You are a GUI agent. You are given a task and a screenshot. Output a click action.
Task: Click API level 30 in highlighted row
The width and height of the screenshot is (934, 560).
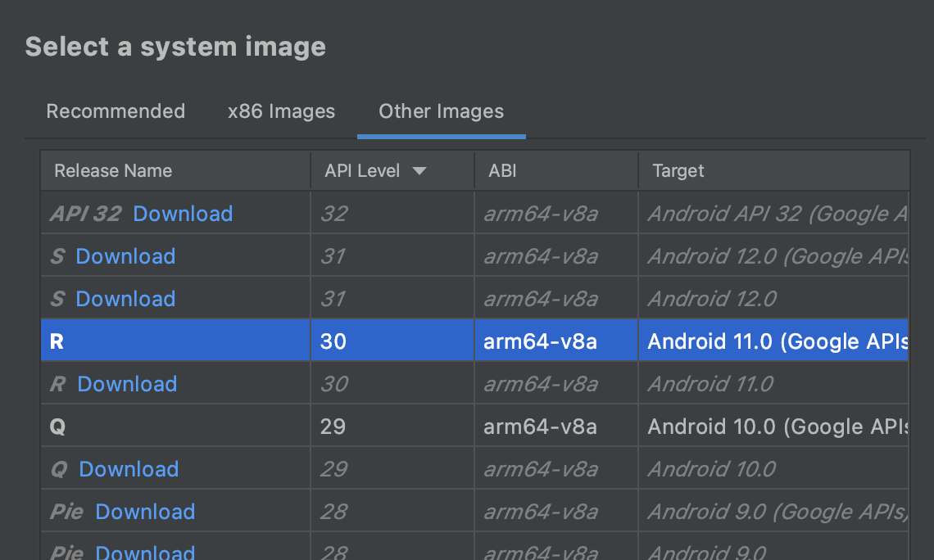(x=333, y=341)
